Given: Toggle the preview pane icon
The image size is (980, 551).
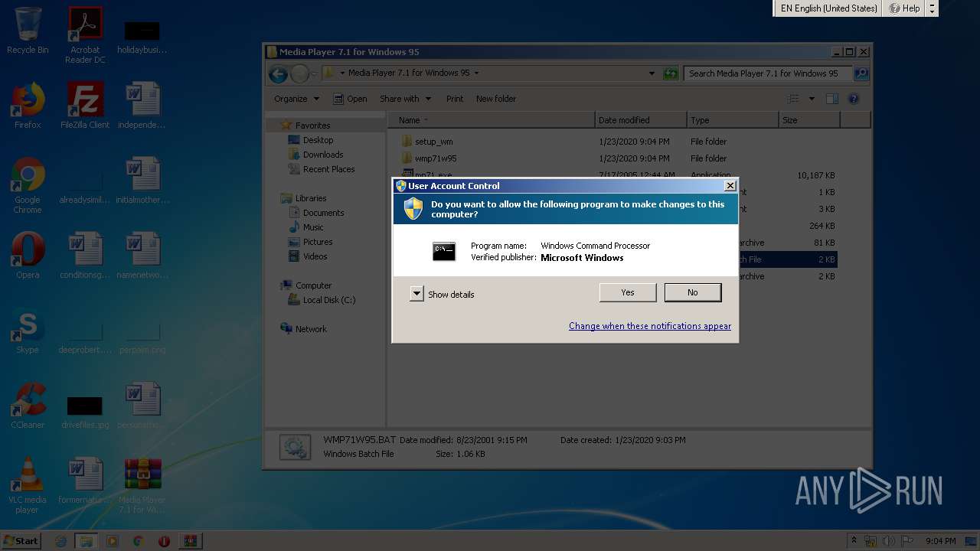Looking at the screenshot, I should click(x=832, y=99).
